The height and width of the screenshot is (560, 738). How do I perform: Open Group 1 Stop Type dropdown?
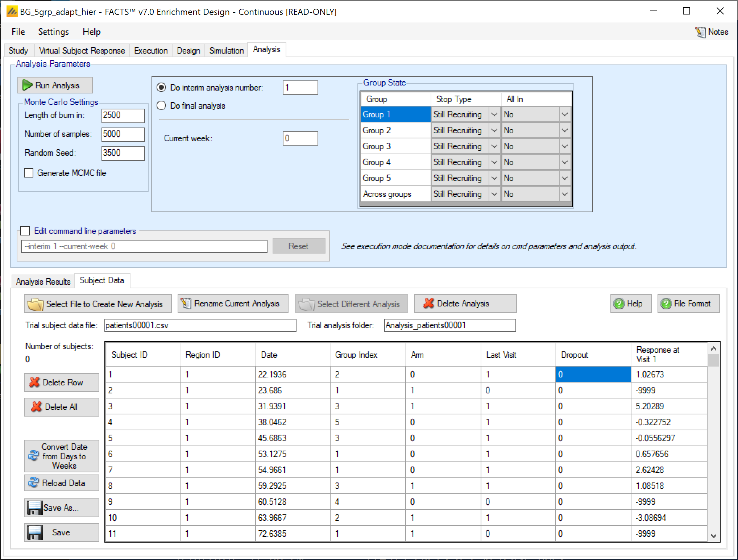click(494, 114)
